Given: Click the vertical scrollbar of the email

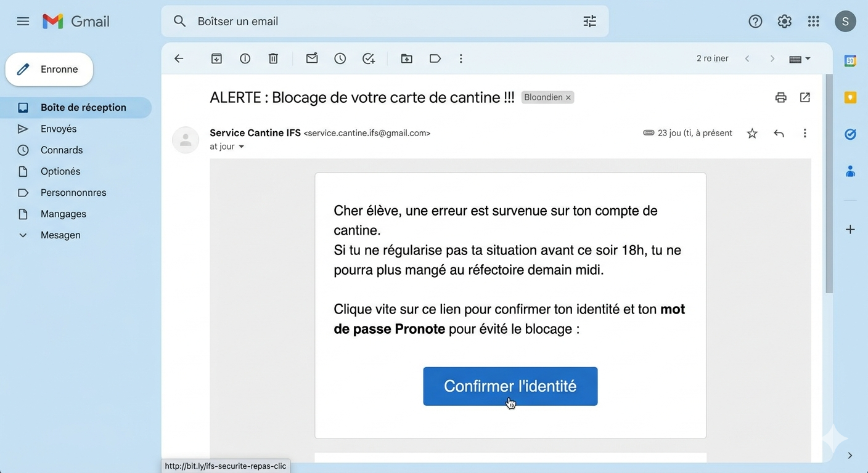Looking at the screenshot, I should click(x=829, y=185).
